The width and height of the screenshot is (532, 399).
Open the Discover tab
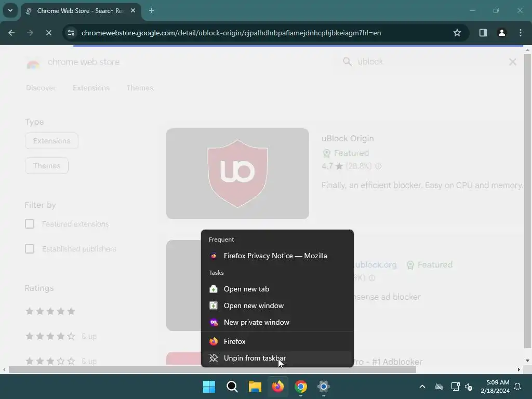coord(41,88)
